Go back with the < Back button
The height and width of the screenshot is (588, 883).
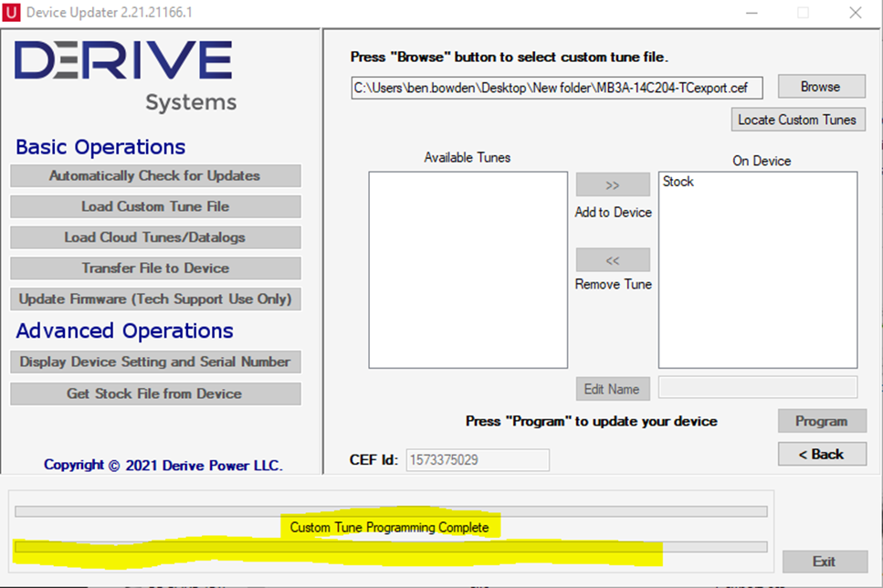[x=822, y=454]
